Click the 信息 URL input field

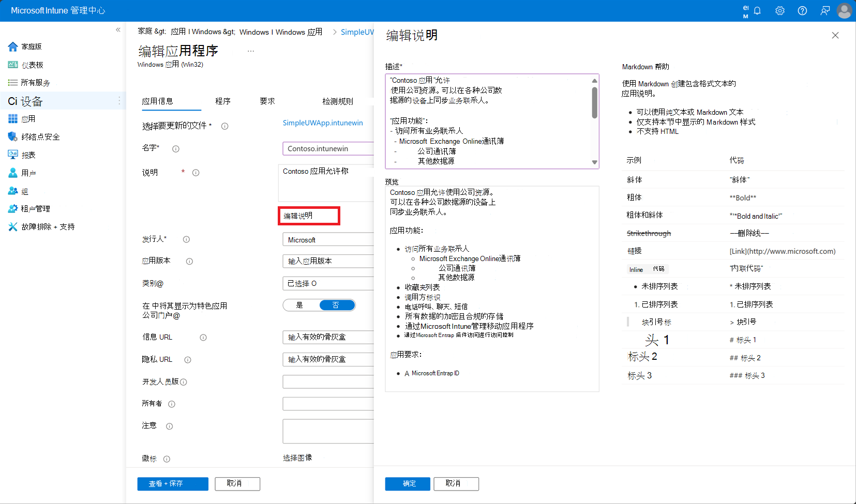pyautogui.click(x=328, y=337)
